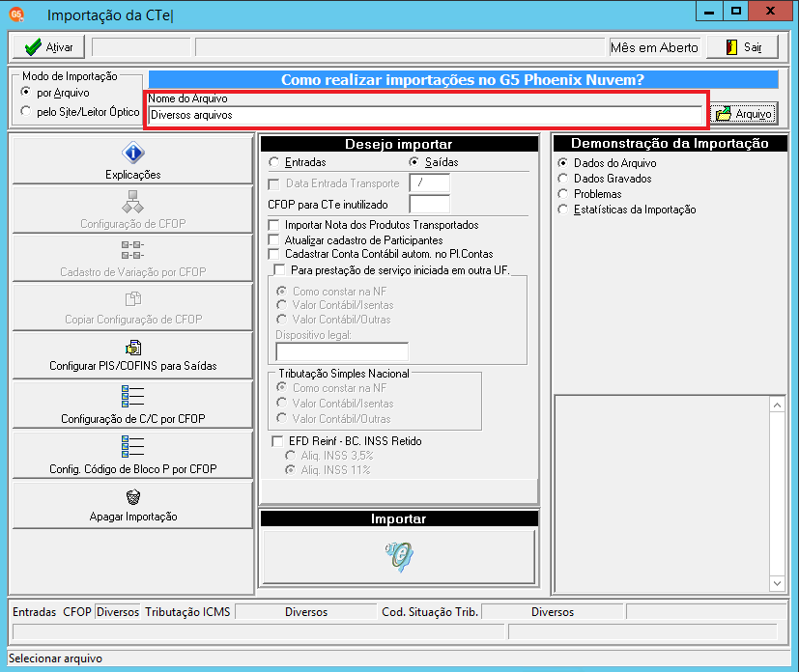This screenshot has width=799, height=672.
Task: Click the Tributação ICMS label
Action: 187,612
